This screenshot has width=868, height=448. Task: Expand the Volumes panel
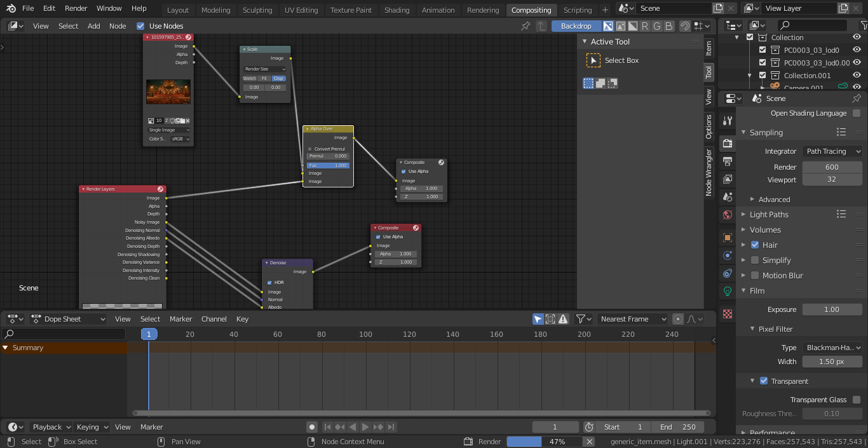click(765, 229)
